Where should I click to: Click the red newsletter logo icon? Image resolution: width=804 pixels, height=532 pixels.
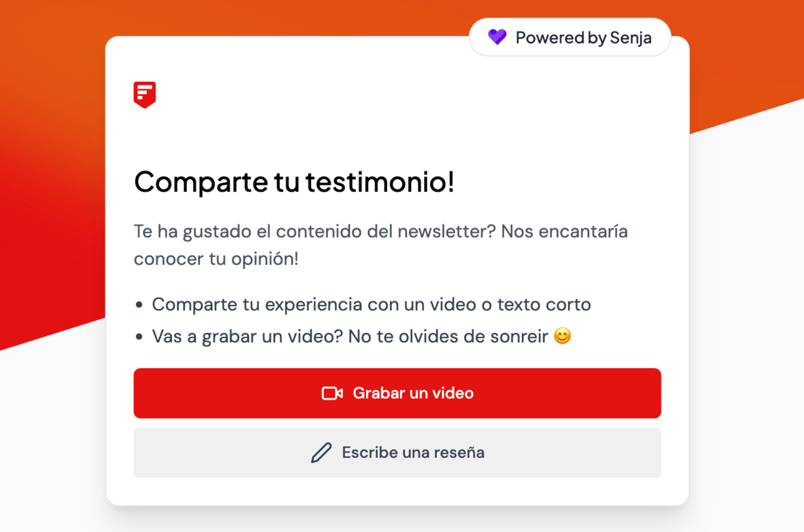144,95
